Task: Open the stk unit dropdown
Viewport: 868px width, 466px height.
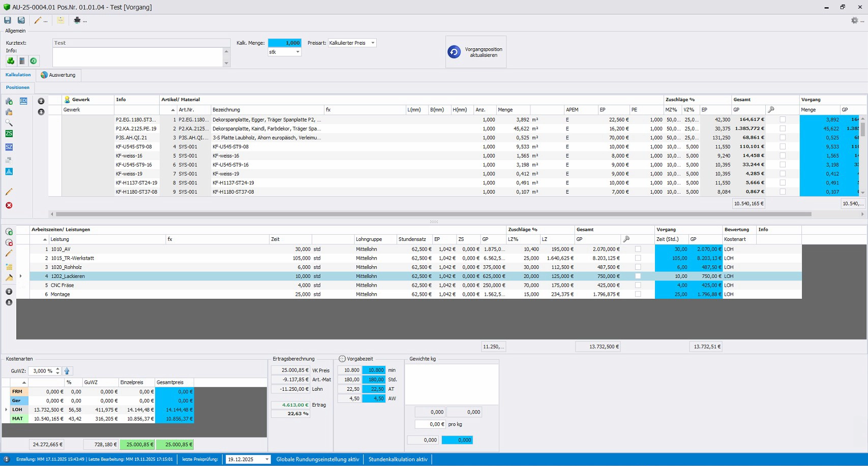Action: 297,52
